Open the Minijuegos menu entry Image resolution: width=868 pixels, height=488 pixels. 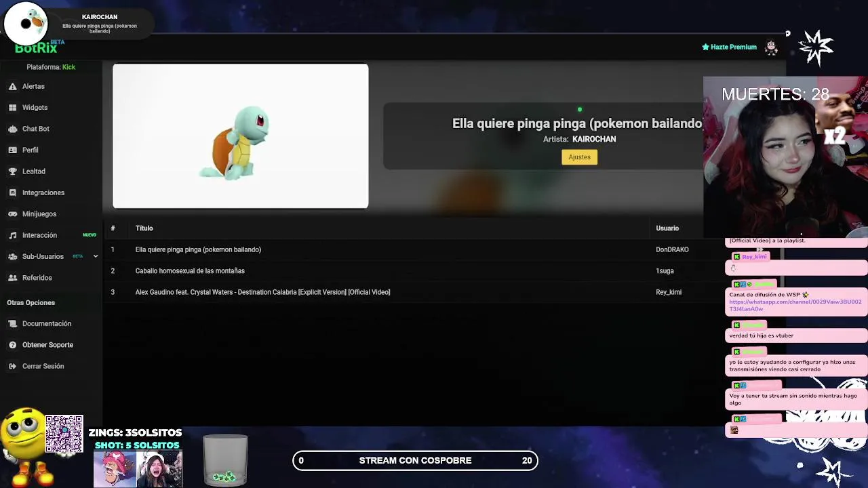39,214
